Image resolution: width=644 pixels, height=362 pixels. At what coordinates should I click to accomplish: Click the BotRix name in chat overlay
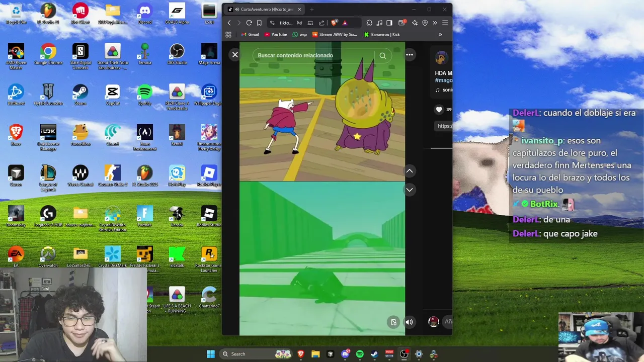[x=543, y=204]
